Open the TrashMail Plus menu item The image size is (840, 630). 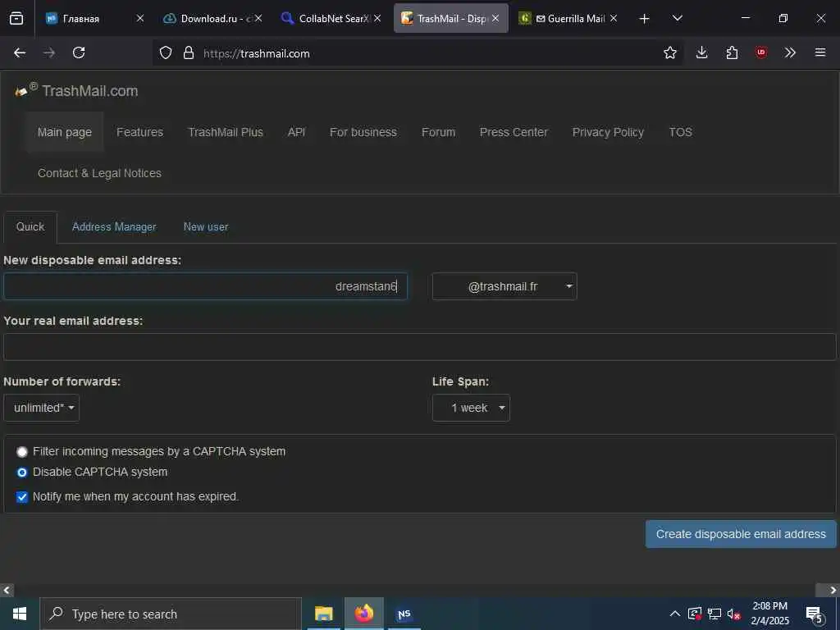pos(226,132)
